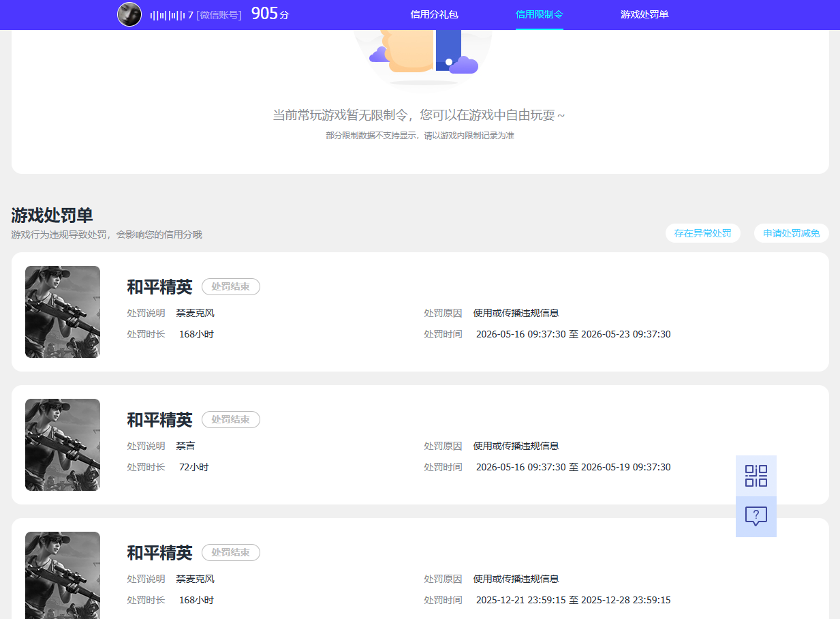This screenshot has height=619, width=840.
Task: Click the date range ending 2026-05-23 09:37:30
Action: pyautogui.click(x=573, y=335)
